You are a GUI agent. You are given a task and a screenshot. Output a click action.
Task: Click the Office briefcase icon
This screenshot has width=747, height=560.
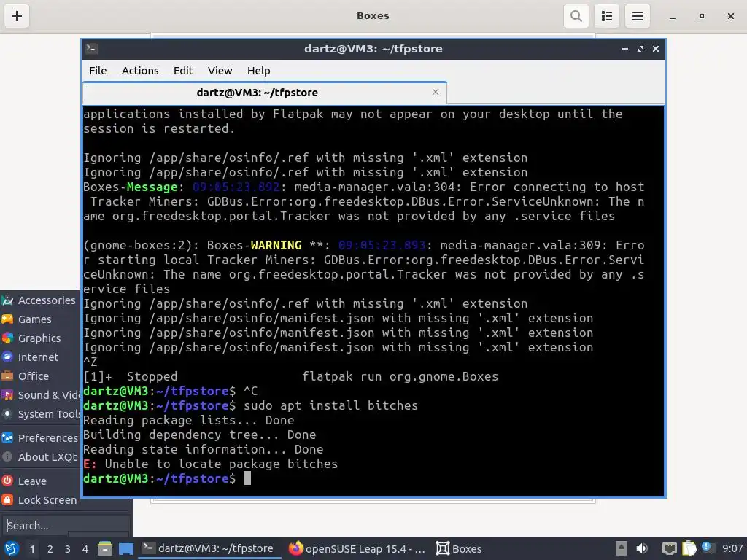[7, 376]
